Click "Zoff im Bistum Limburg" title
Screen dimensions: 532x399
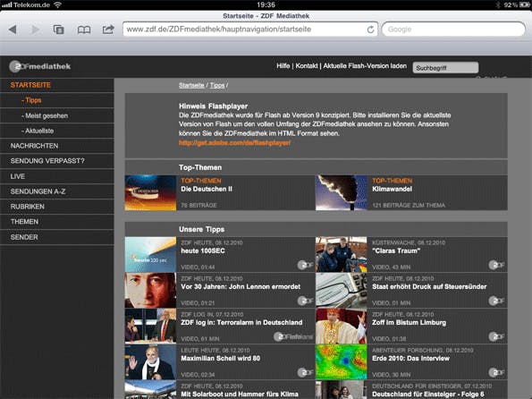(410, 323)
